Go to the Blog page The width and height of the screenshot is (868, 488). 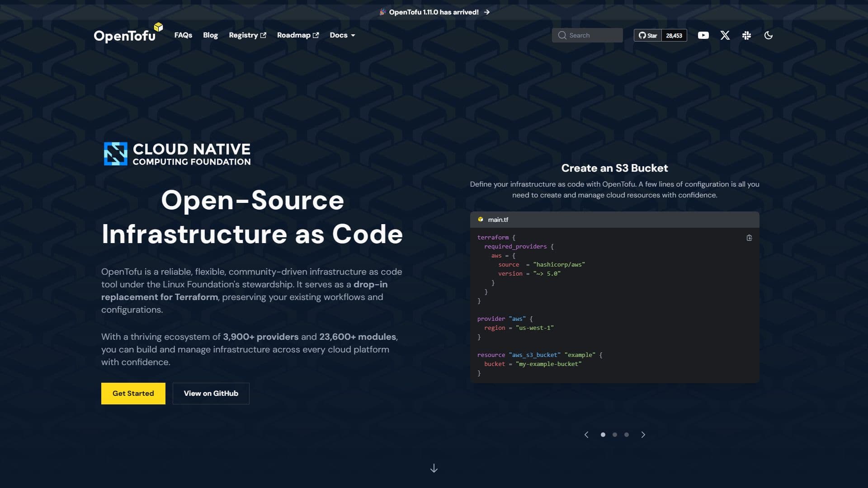point(210,35)
